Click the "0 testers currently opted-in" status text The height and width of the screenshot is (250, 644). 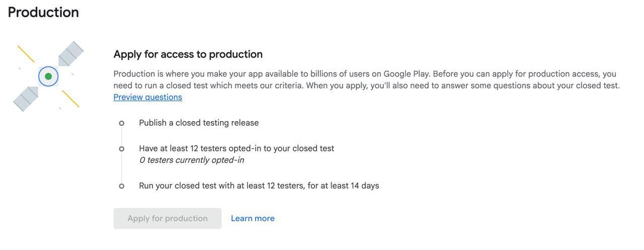[x=191, y=160]
